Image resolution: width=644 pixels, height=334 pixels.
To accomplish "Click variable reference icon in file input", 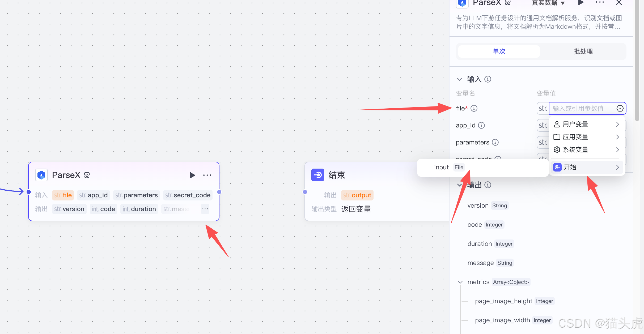I will click(x=620, y=108).
